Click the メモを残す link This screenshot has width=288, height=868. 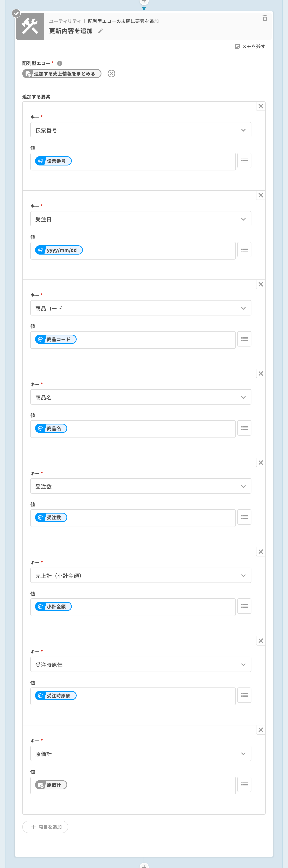coord(253,47)
